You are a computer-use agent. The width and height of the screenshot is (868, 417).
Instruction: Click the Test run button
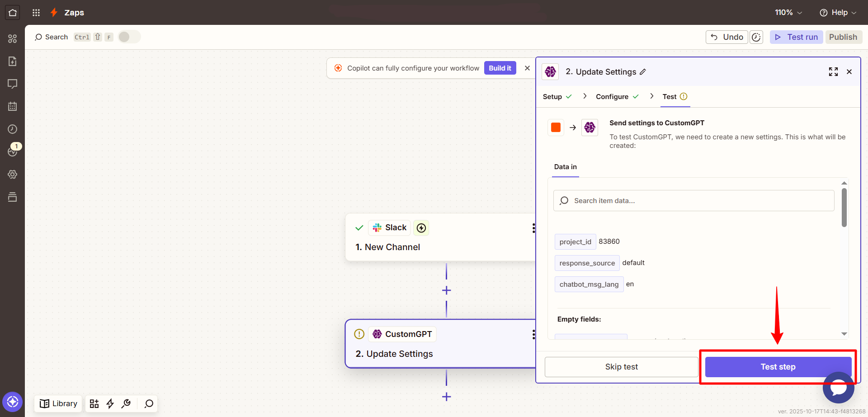click(x=797, y=37)
